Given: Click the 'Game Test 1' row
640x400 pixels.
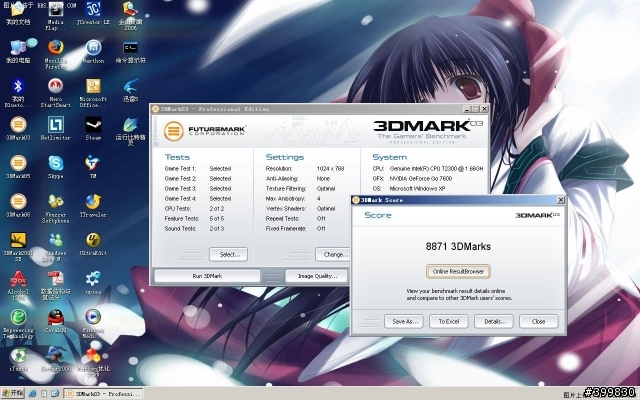Looking at the screenshot, I should click(198, 169).
